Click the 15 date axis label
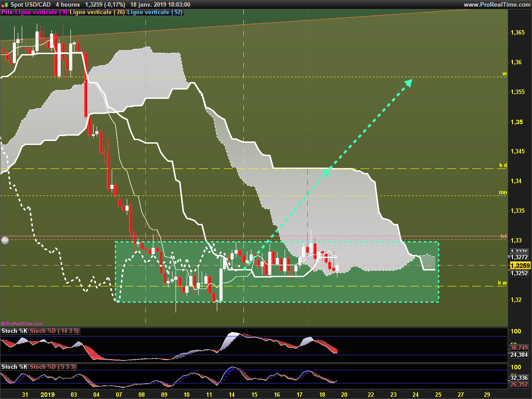 tap(254, 394)
